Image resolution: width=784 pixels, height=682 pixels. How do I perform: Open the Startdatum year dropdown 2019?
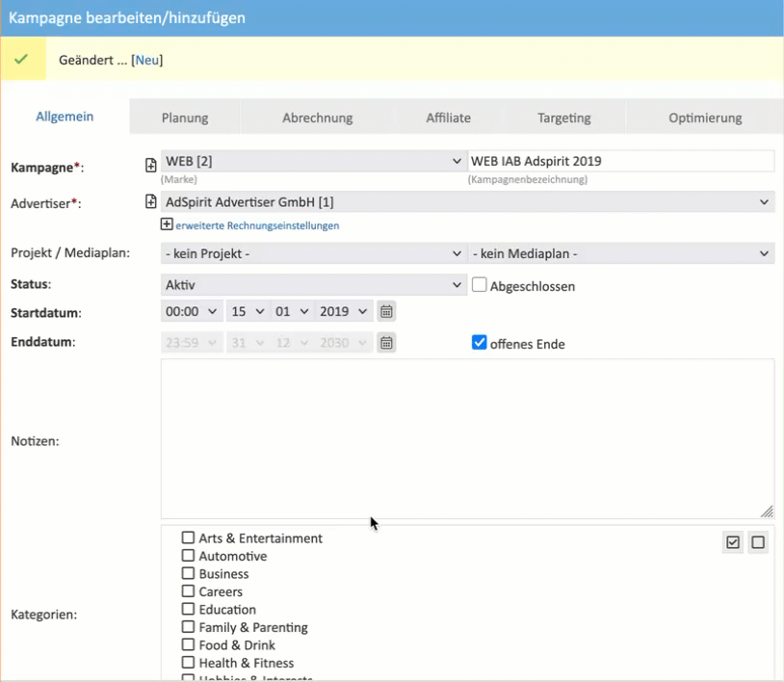click(x=344, y=311)
